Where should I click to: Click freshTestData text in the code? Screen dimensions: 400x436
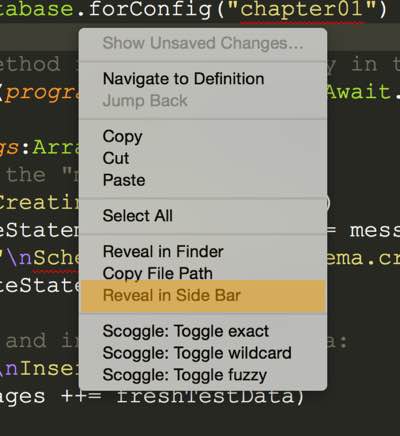point(204,397)
